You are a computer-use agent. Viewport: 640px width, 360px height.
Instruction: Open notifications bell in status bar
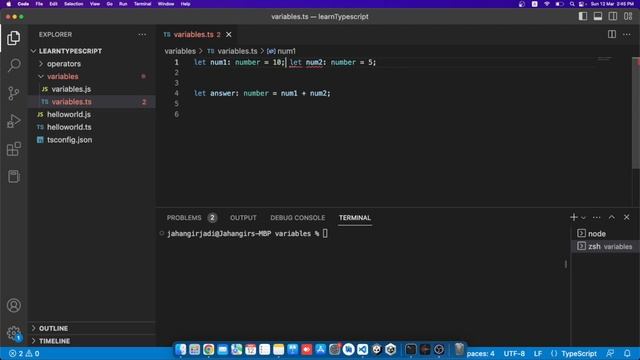point(627,353)
